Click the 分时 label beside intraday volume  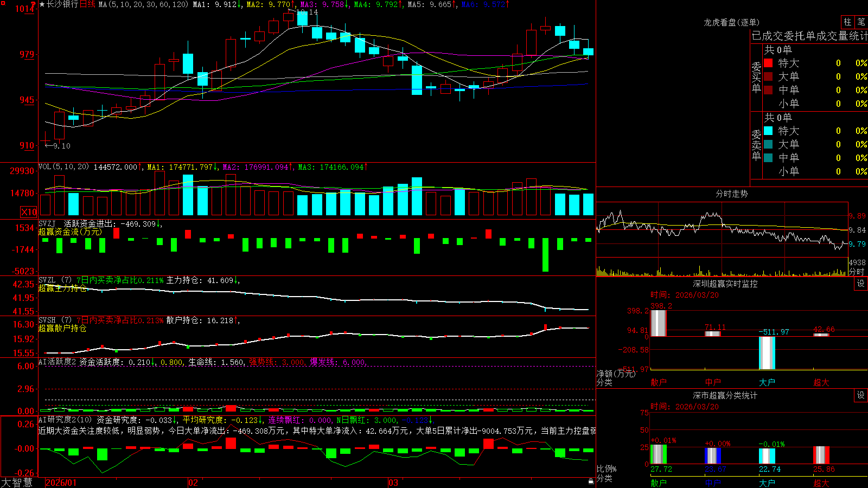click(857, 272)
